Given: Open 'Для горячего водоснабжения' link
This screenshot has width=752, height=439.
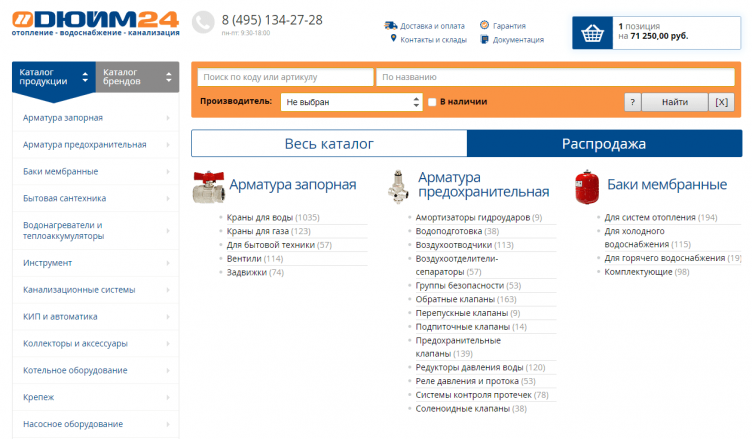Looking at the screenshot, I should point(665,258).
